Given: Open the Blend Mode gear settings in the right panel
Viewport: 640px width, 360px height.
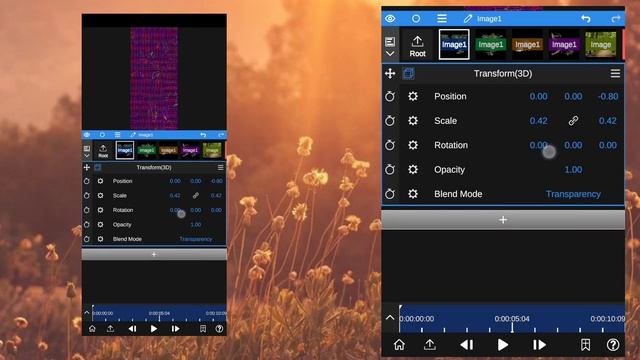Looking at the screenshot, I should 413,194.
